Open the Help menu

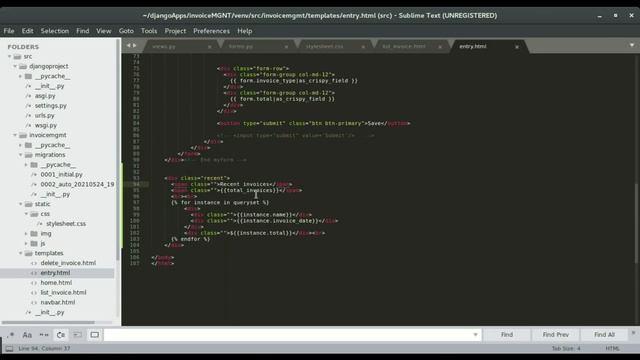[x=244, y=31]
